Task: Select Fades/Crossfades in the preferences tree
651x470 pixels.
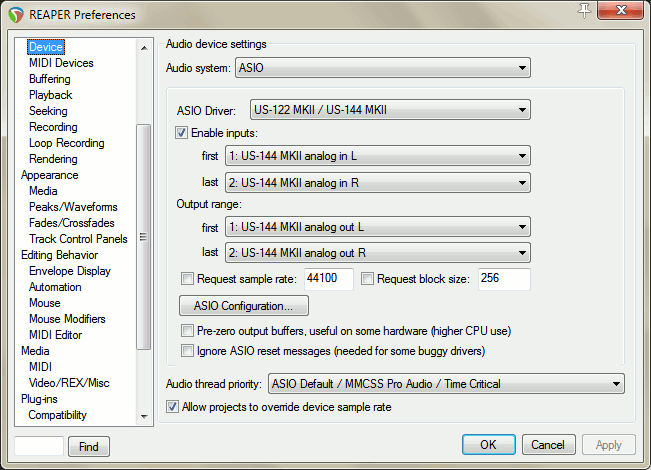Action: pyautogui.click(x=72, y=223)
